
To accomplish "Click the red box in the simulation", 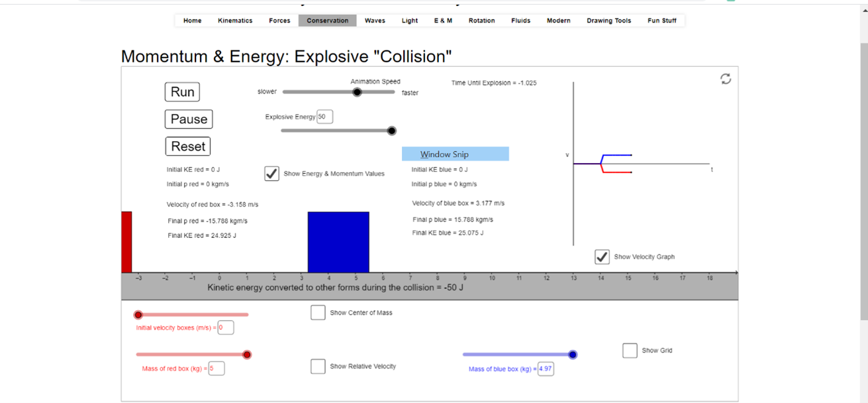I will (126, 242).
